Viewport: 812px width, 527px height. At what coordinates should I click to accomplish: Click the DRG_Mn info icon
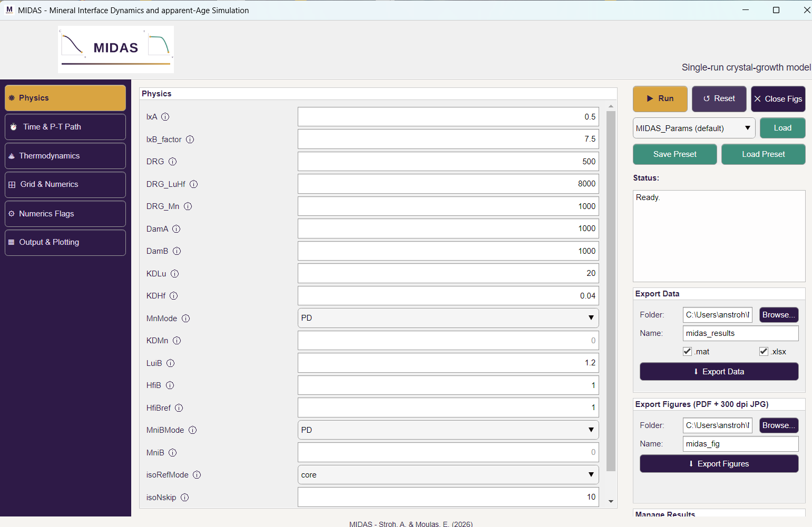click(188, 206)
